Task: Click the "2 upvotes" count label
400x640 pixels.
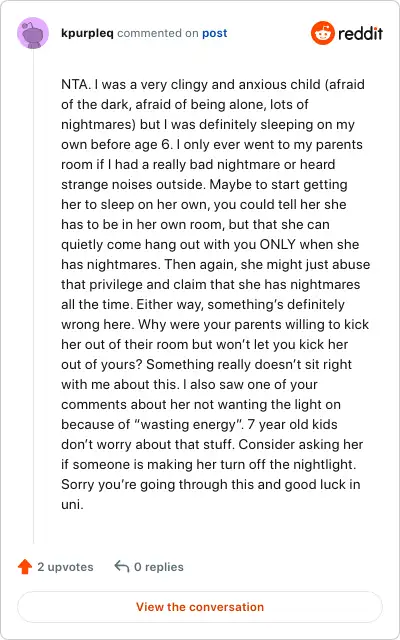Action: pos(65,567)
